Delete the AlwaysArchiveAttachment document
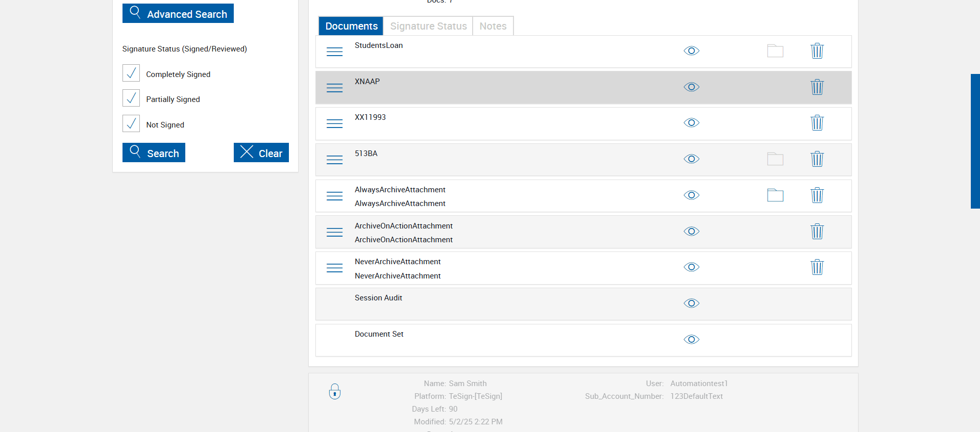The width and height of the screenshot is (980, 432). click(x=817, y=195)
